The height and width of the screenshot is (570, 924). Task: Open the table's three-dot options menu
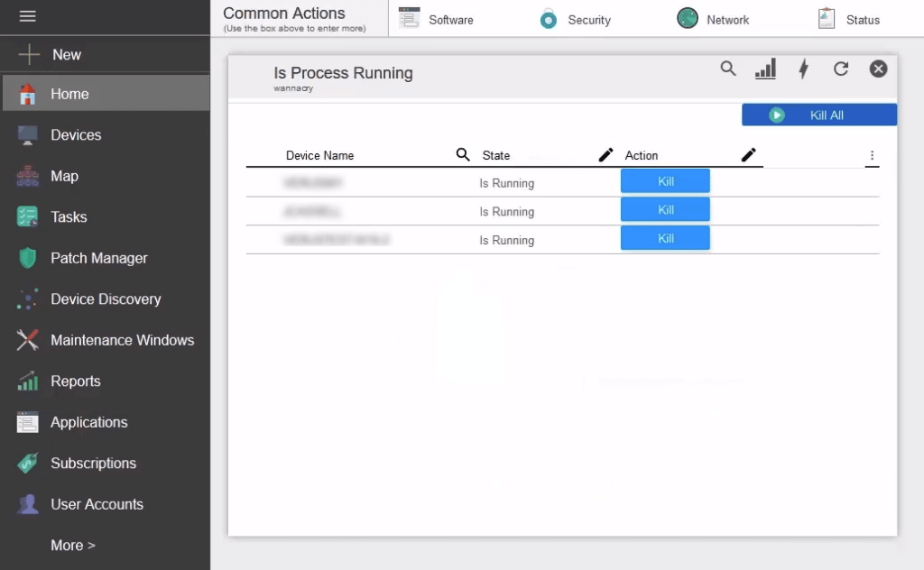[873, 155]
